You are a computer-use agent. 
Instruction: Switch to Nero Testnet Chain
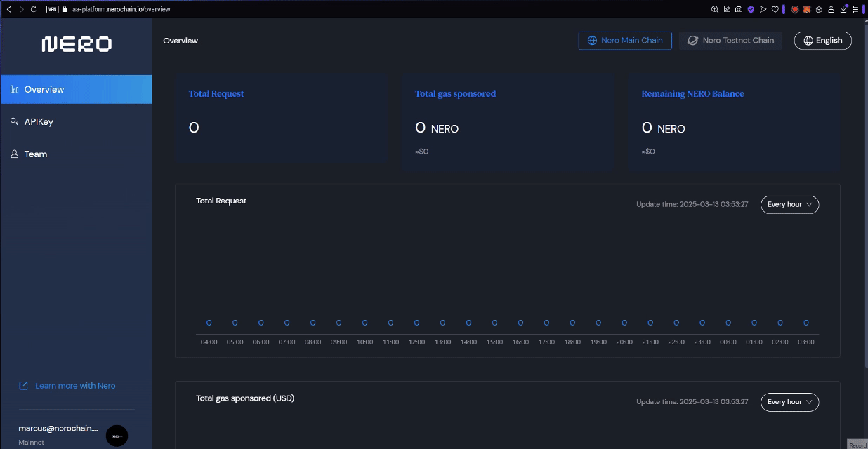[730, 41]
